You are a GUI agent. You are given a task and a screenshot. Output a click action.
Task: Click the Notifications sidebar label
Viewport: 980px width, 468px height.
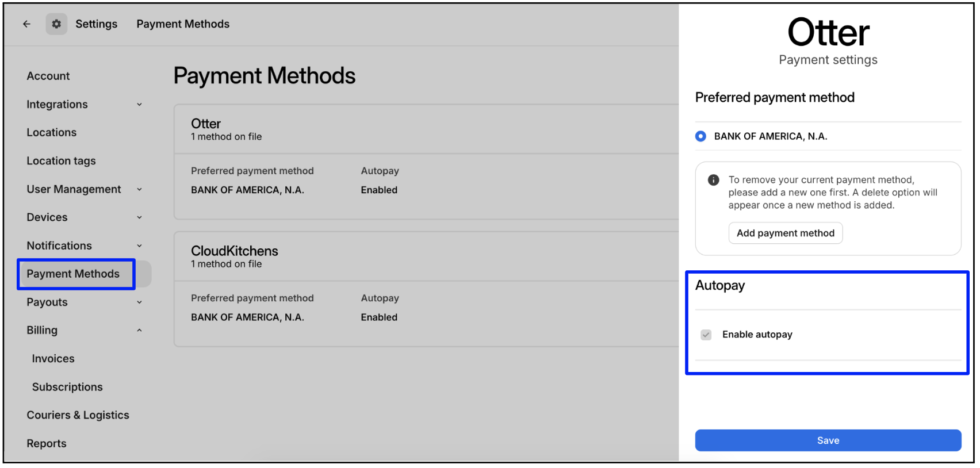59,245
